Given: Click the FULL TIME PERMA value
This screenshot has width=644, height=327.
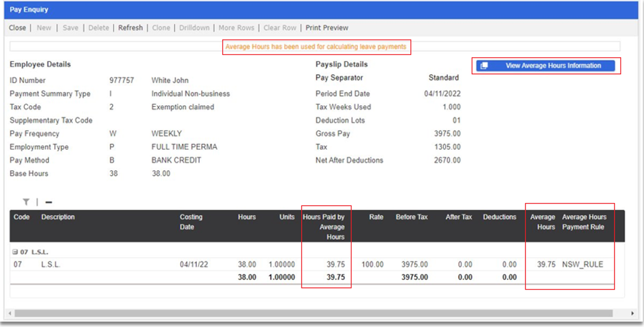Looking at the screenshot, I should click(x=184, y=147).
